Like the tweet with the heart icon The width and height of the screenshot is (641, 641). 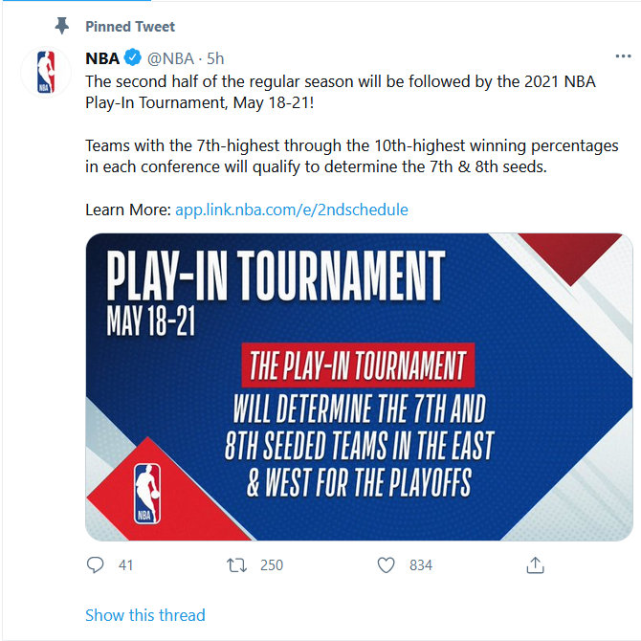[x=386, y=565]
